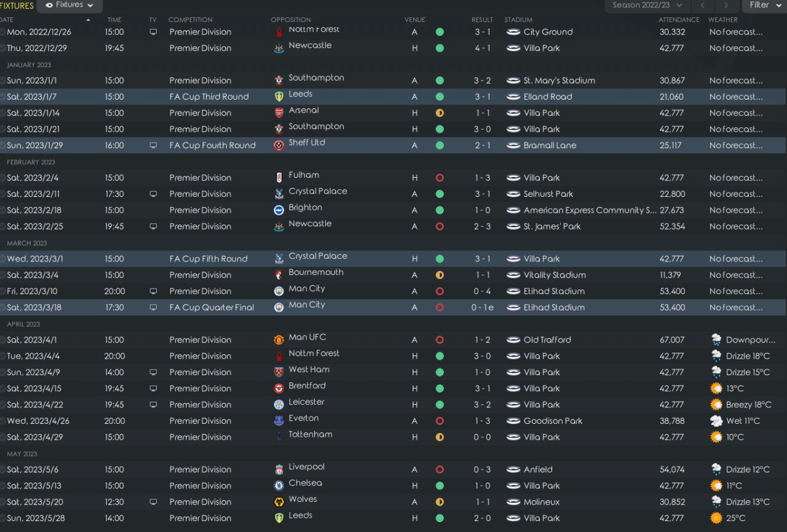Click the Brighton club badge
The width and height of the screenshot is (787, 532).
pyautogui.click(x=279, y=210)
